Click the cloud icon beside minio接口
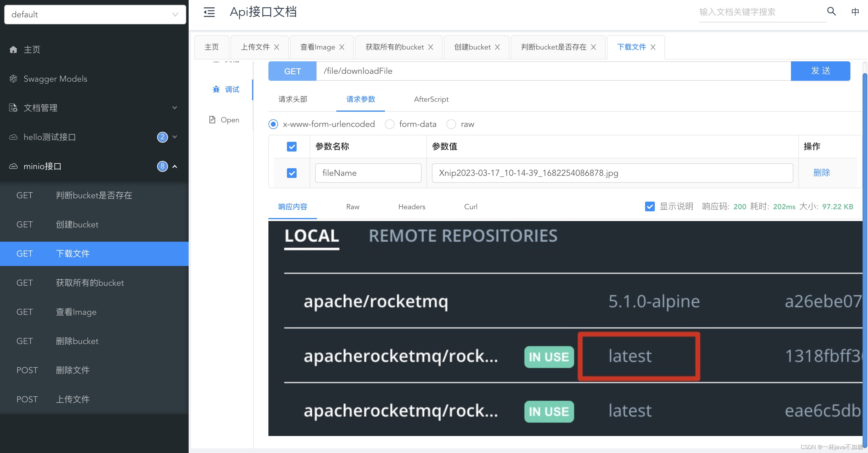 13,166
